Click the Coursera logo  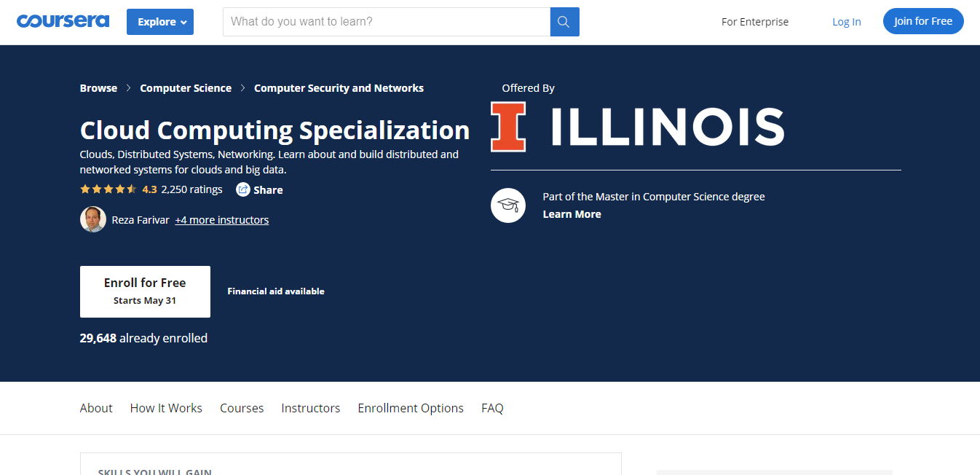pyautogui.click(x=63, y=21)
